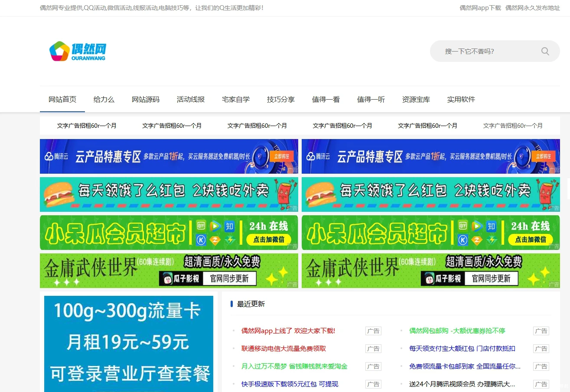This screenshot has width=570, height=392.
Task: Open the 值得一看 nav item
Action: [326, 100]
